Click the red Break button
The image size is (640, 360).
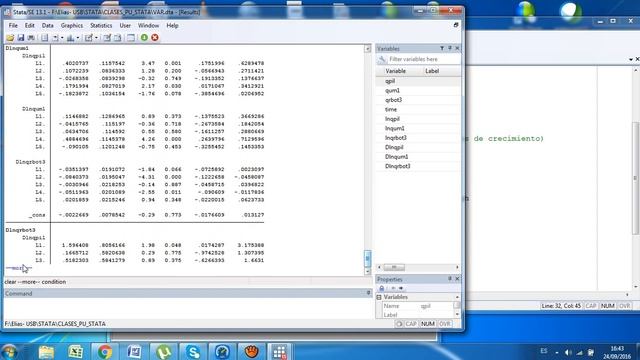coord(155,38)
